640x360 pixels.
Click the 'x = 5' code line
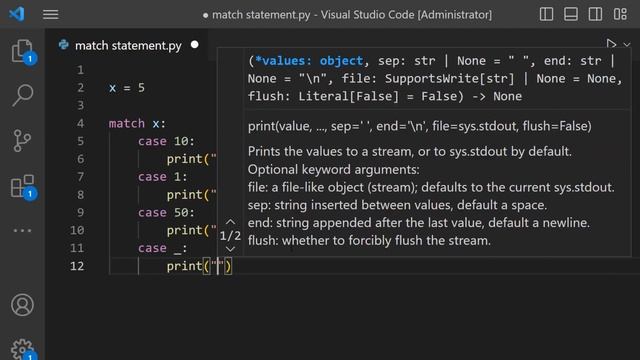[127, 88]
